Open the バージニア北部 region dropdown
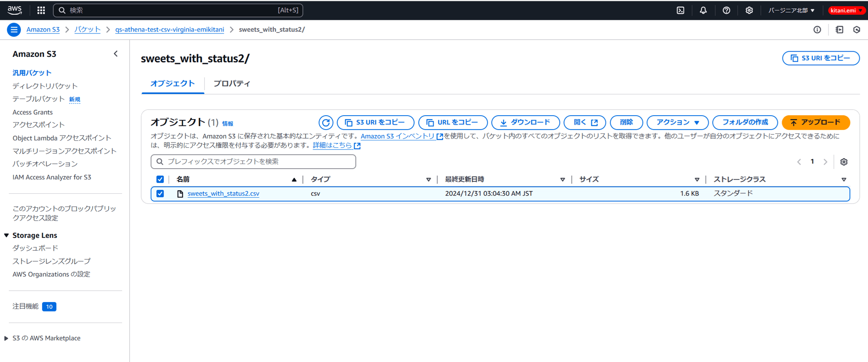 [791, 10]
